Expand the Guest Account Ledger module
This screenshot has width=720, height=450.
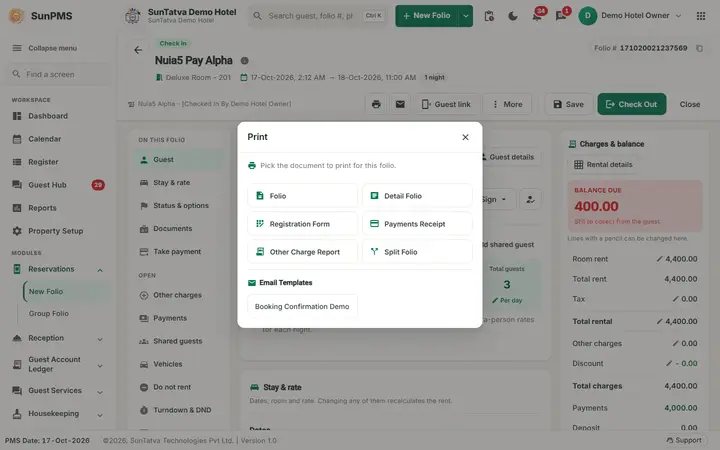[100, 366]
